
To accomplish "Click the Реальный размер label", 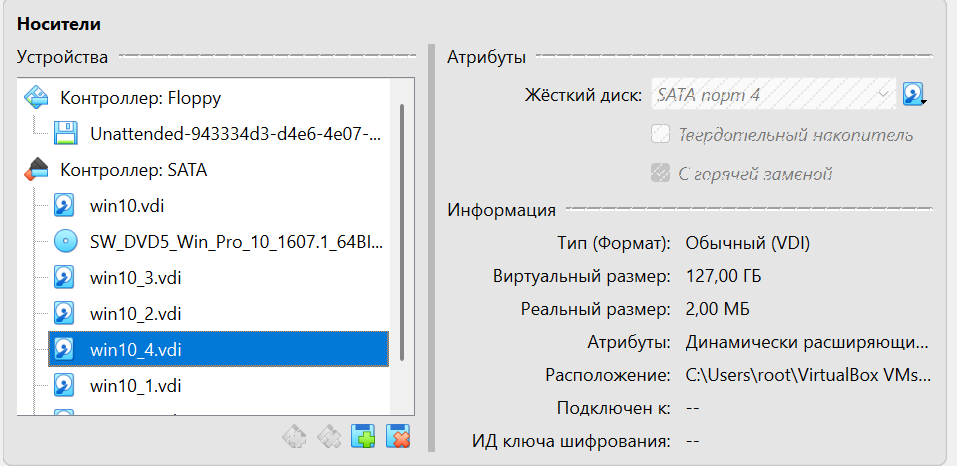I will coord(596,309).
